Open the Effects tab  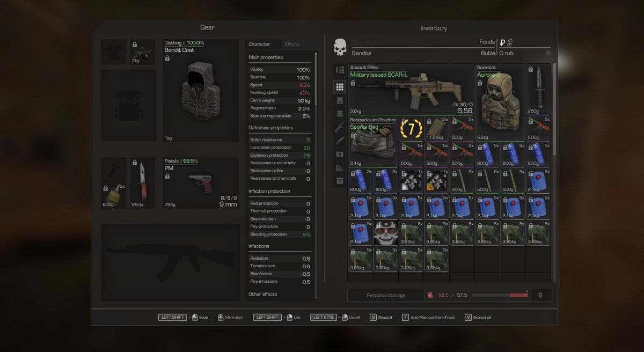(292, 44)
